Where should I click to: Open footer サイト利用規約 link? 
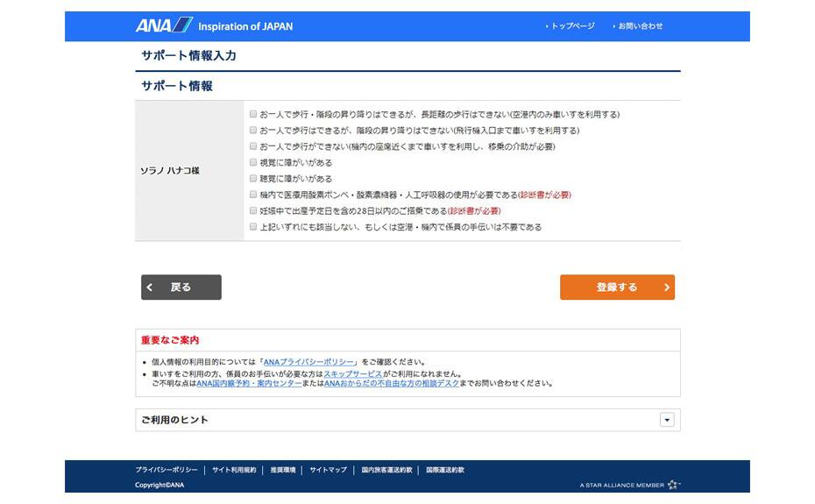234,470
